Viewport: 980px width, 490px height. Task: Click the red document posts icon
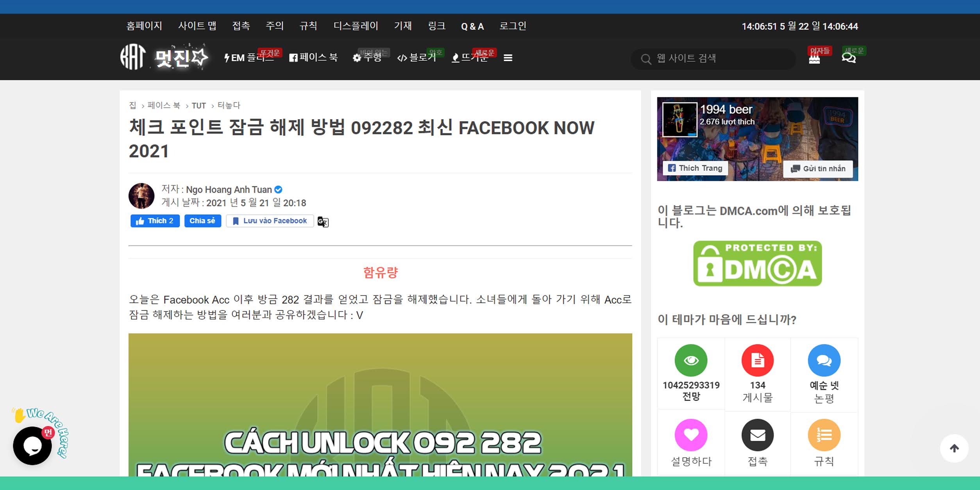(x=757, y=360)
